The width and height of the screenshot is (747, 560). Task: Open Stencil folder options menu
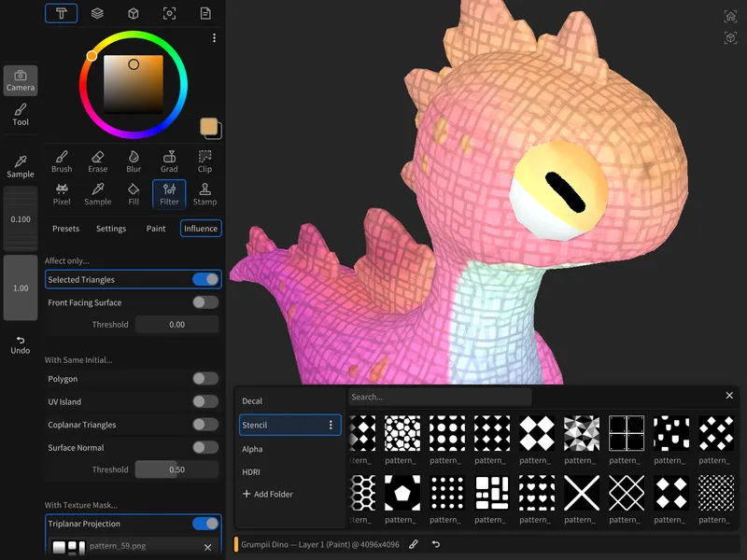330,425
